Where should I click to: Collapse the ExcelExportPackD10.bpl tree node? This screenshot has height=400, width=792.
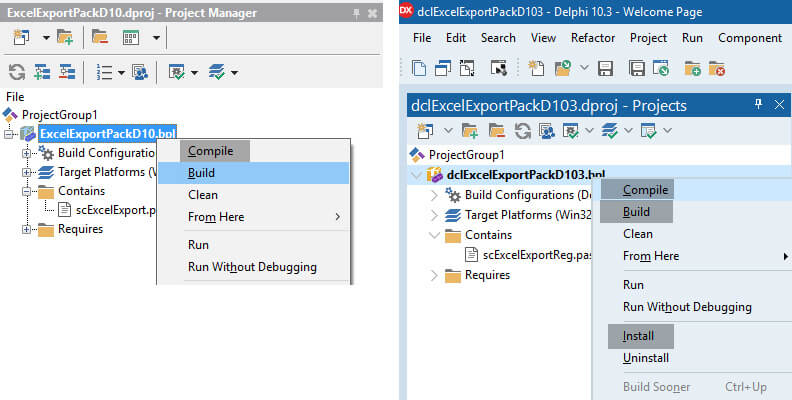8,134
